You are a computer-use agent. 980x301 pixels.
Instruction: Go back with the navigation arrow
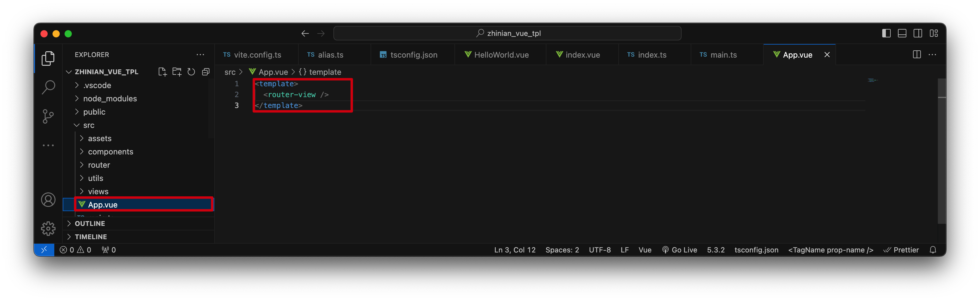click(305, 33)
